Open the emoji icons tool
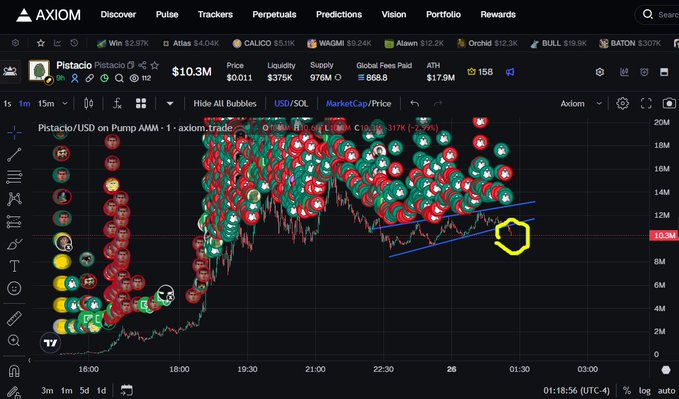The width and height of the screenshot is (679, 399). tap(14, 288)
